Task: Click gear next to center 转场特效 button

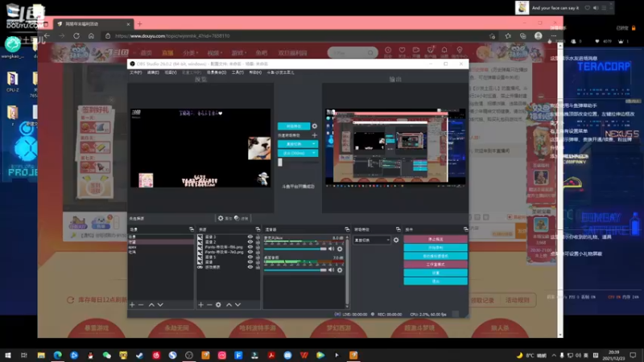Action: 315,126
